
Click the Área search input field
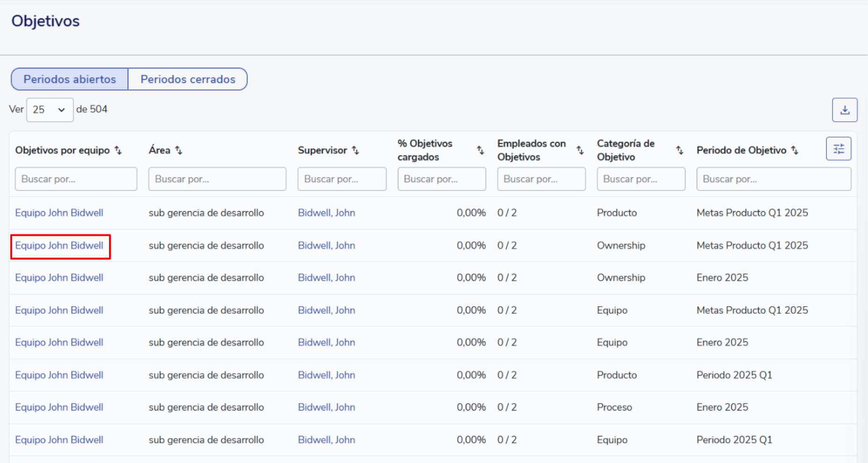(x=217, y=179)
